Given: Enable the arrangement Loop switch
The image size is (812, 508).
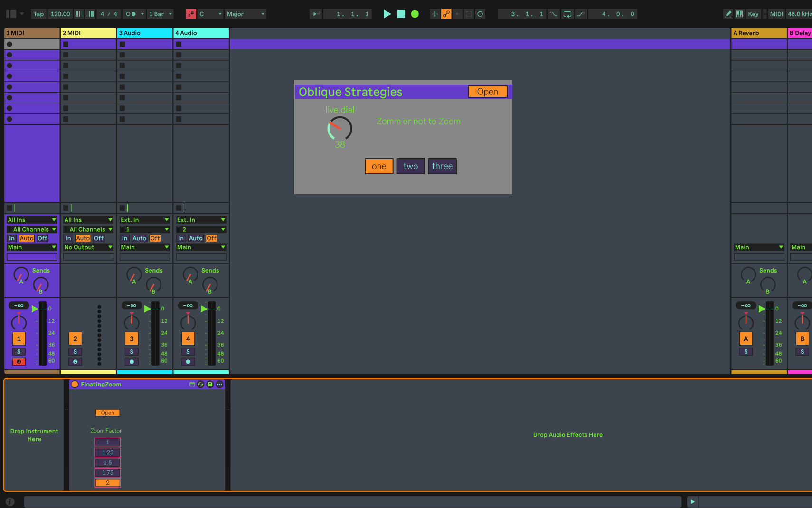Looking at the screenshot, I should [x=567, y=14].
